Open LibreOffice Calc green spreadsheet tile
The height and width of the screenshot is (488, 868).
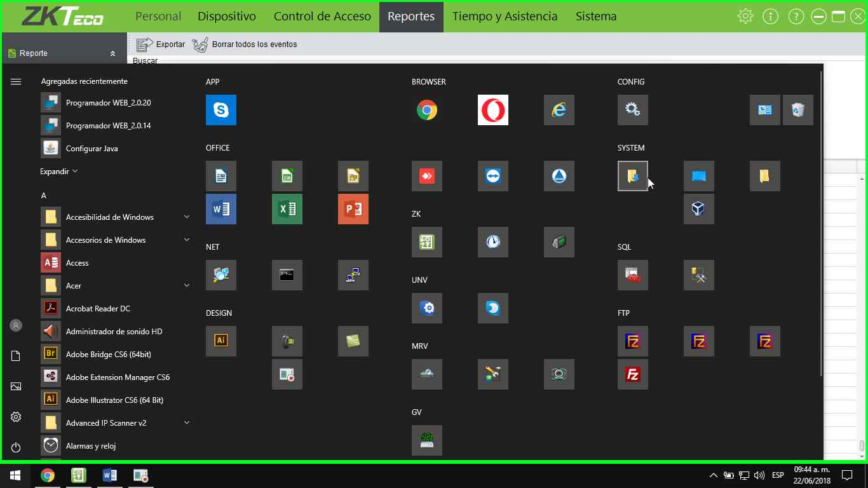tap(287, 176)
